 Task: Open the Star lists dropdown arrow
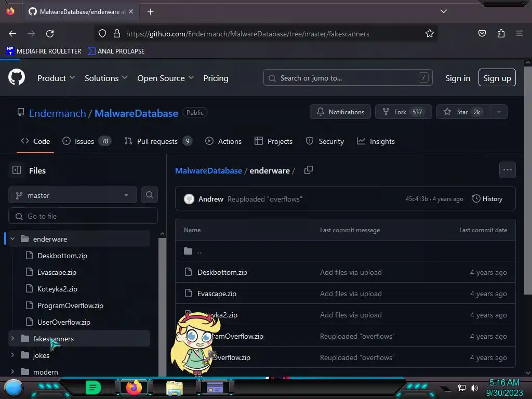tap(499, 112)
